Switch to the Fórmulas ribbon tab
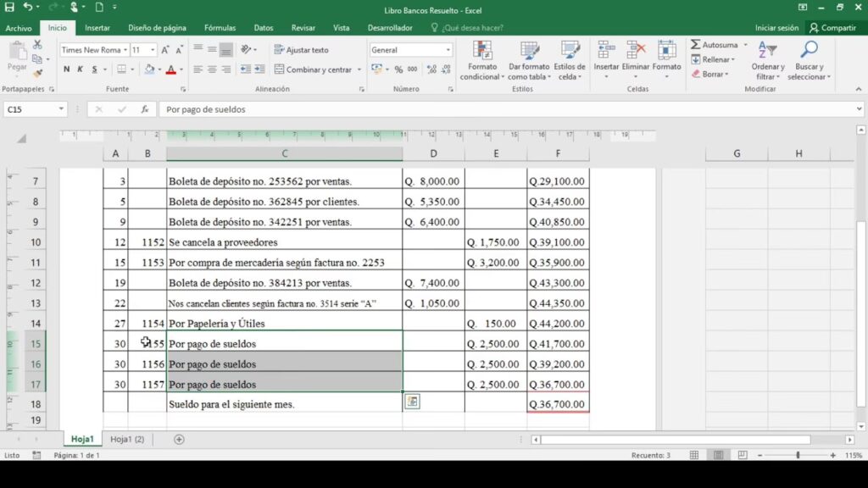The height and width of the screenshot is (488, 868). coord(220,28)
